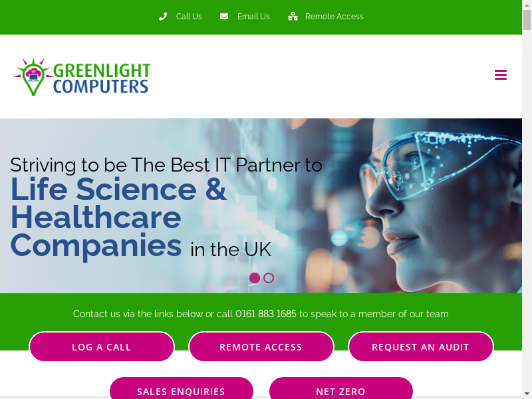Click the magenta Remote Access button

[261, 346]
